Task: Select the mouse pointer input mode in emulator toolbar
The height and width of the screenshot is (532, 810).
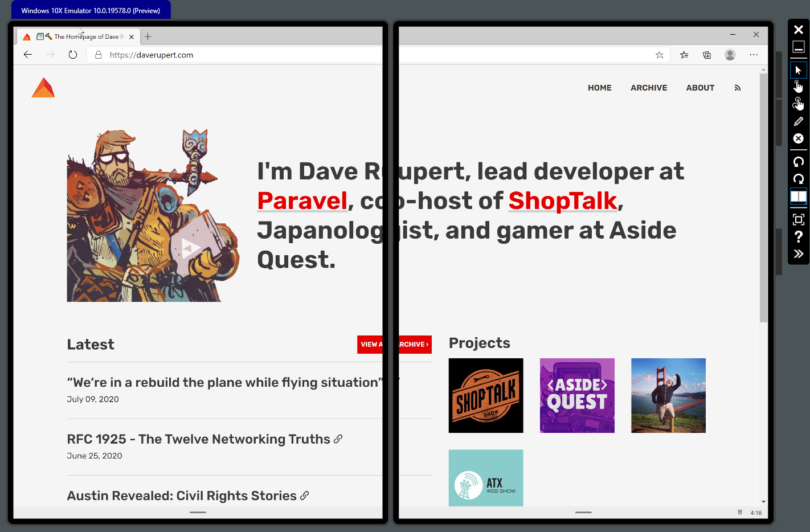Action: 798,70
